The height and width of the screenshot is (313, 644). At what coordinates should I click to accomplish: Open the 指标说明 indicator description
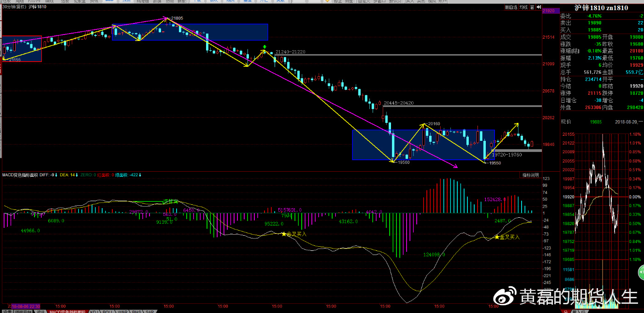(530, 175)
